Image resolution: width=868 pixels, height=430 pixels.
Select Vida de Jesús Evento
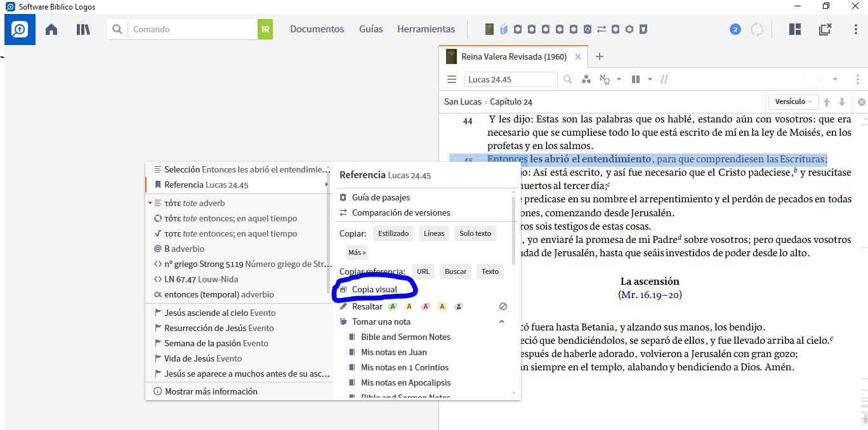(239, 358)
